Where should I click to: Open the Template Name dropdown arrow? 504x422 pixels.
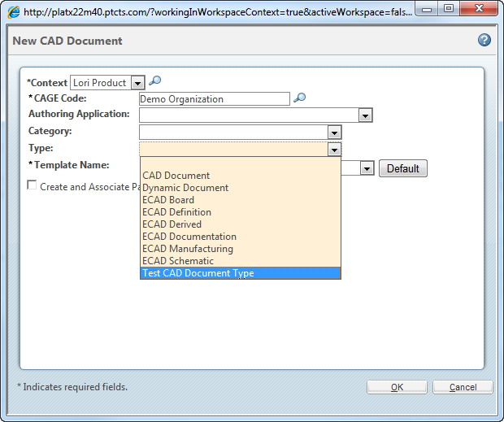(x=367, y=168)
